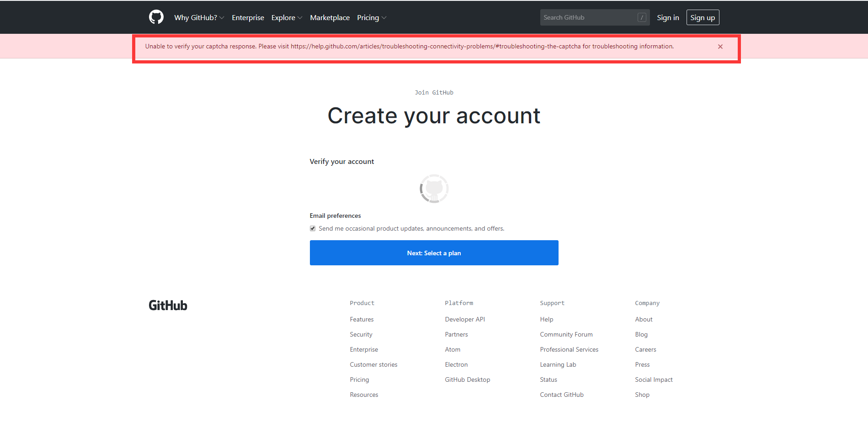The width and height of the screenshot is (868, 432).
Task: Click Next: Select a plan
Action: tap(433, 253)
